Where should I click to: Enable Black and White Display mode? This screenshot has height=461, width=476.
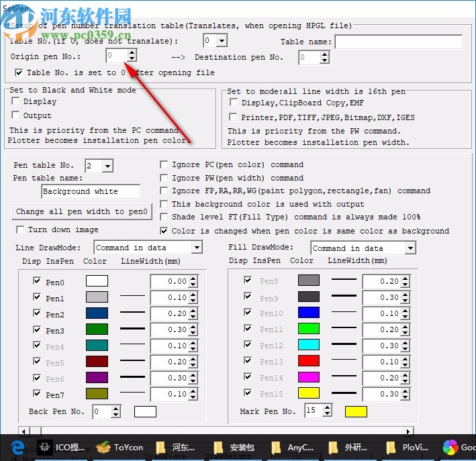coord(15,101)
